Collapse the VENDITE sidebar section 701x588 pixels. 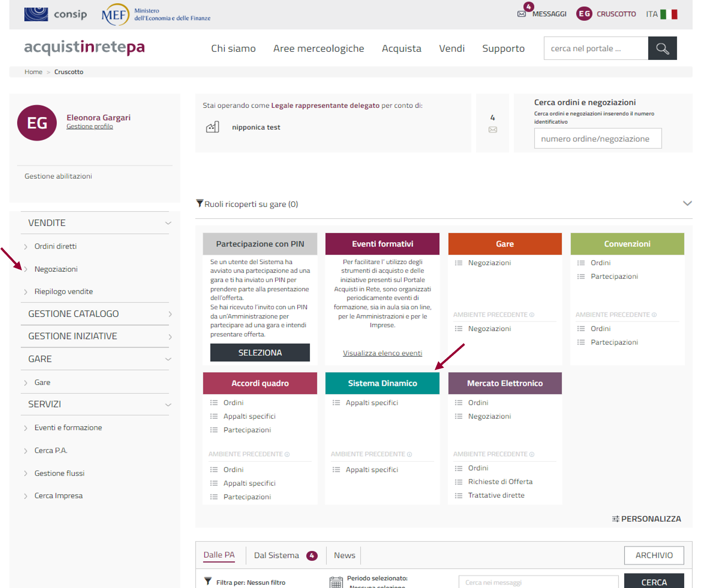tap(168, 223)
